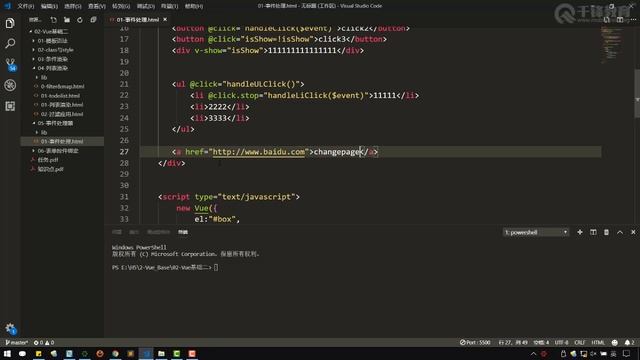Switch to the 01-事件处理.html editor tab
This screenshot has height=360, width=640.
(x=138, y=20)
